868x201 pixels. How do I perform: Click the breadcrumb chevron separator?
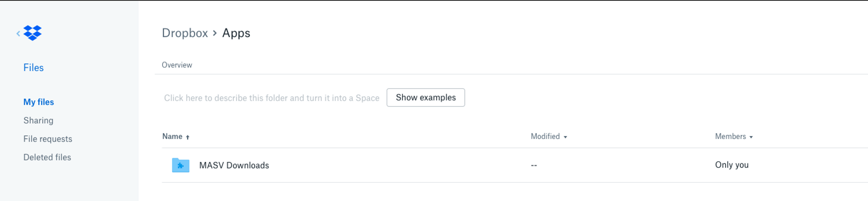pos(215,33)
